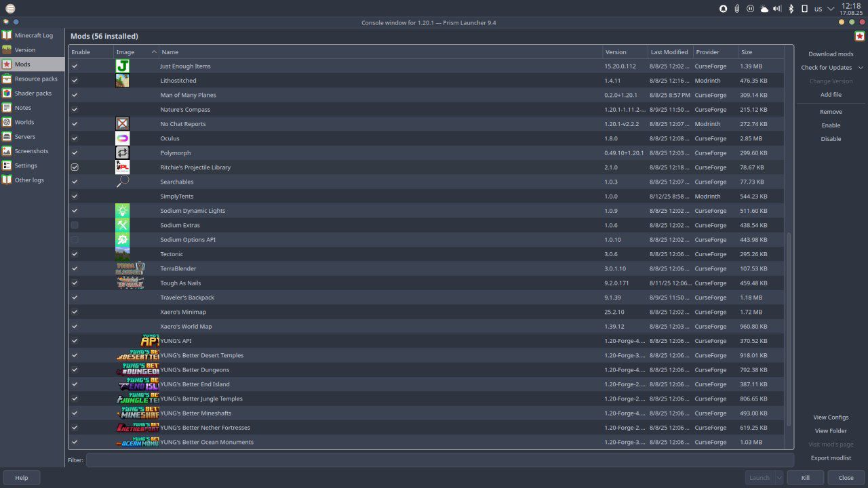Enable the Sodium Options API checkbox
868x488 pixels.
(75, 239)
